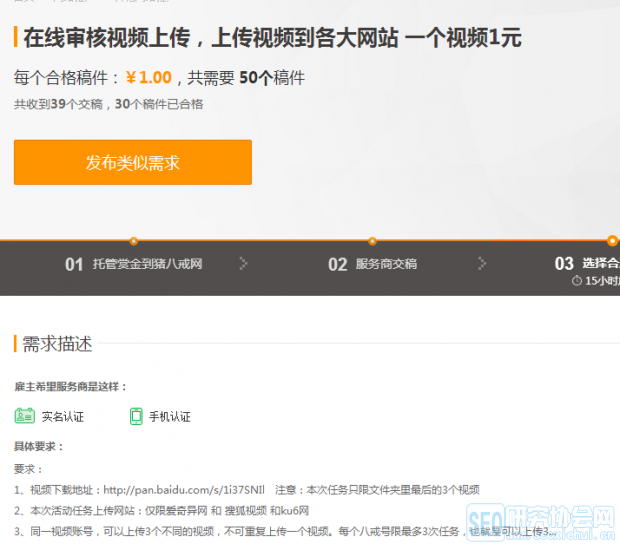The width and height of the screenshot is (620, 550).
Task: Click the ¥1.00 price amount
Action: tap(148, 78)
